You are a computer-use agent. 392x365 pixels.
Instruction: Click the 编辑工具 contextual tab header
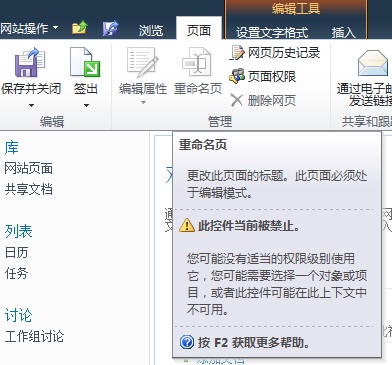(296, 9)
